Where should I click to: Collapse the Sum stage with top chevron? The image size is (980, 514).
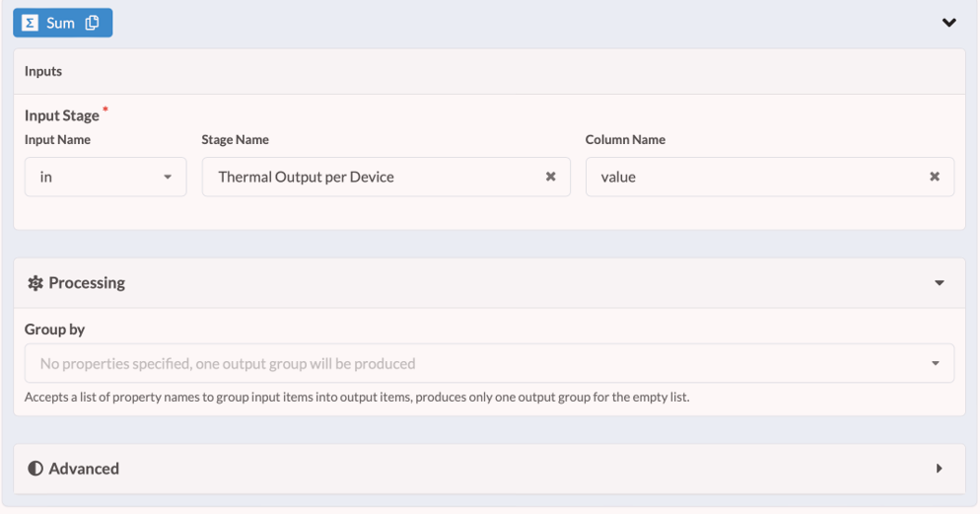pos(948,23)
